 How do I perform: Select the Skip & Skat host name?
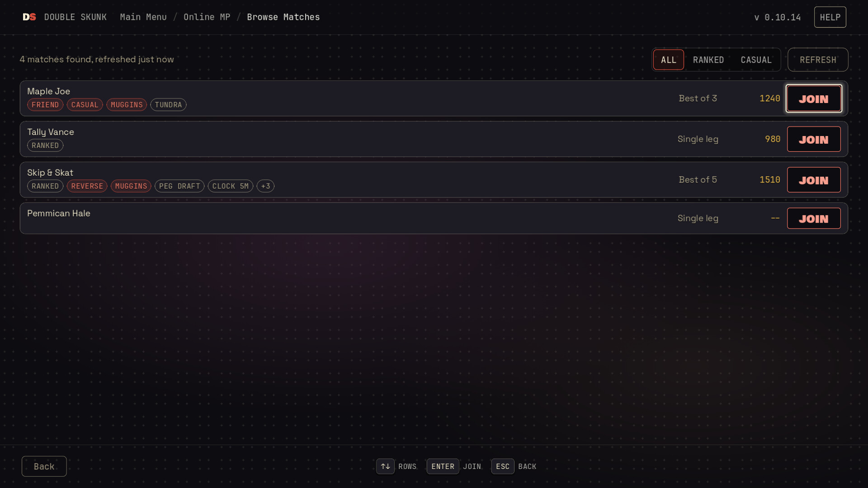(50, 173)
